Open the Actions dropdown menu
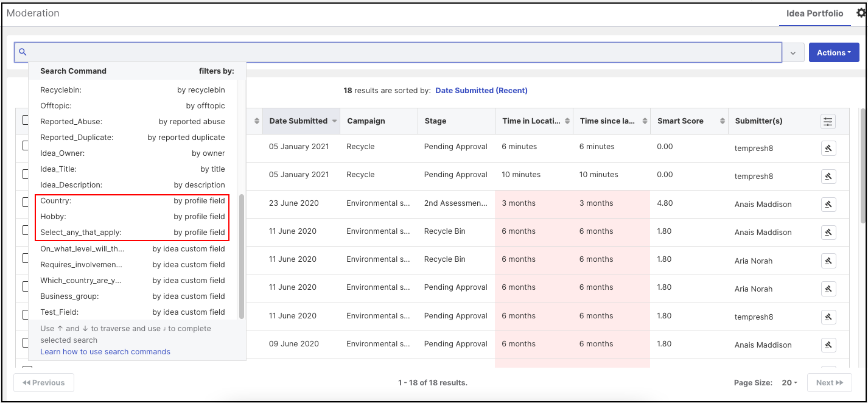The height and width of the screenshot is (403, 868). click(x=834, y=53)
